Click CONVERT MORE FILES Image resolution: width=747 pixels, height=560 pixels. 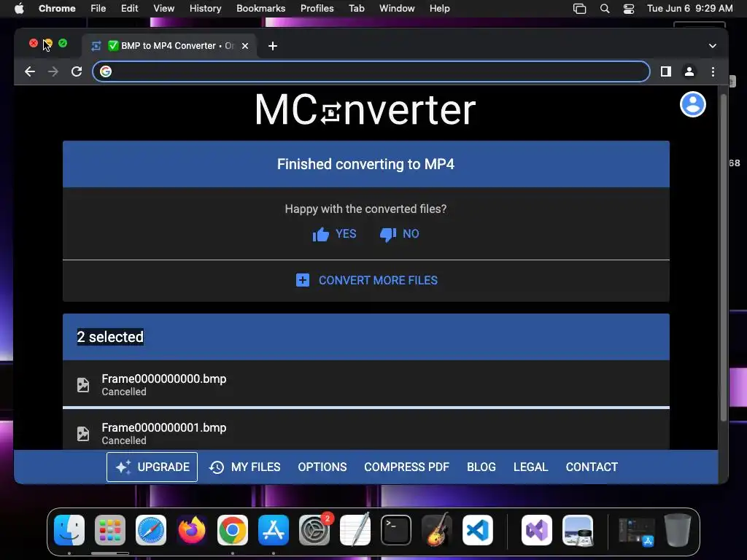click(366, 281)
